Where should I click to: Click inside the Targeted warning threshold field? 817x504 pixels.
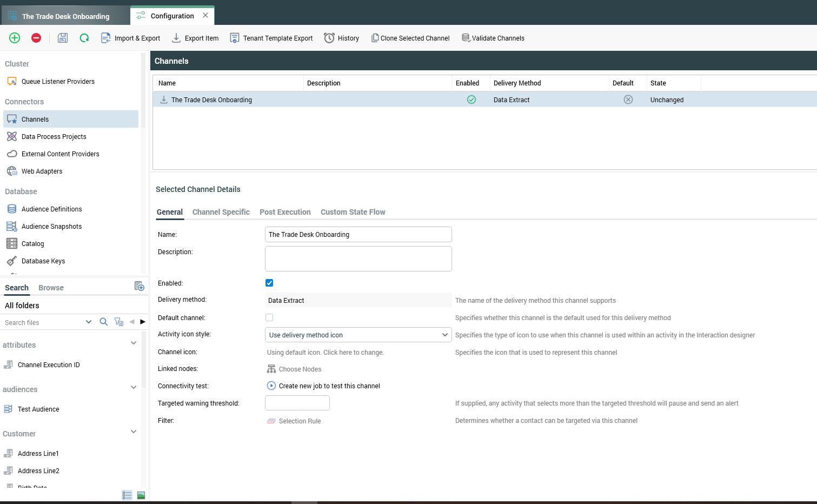click(297, 403)
